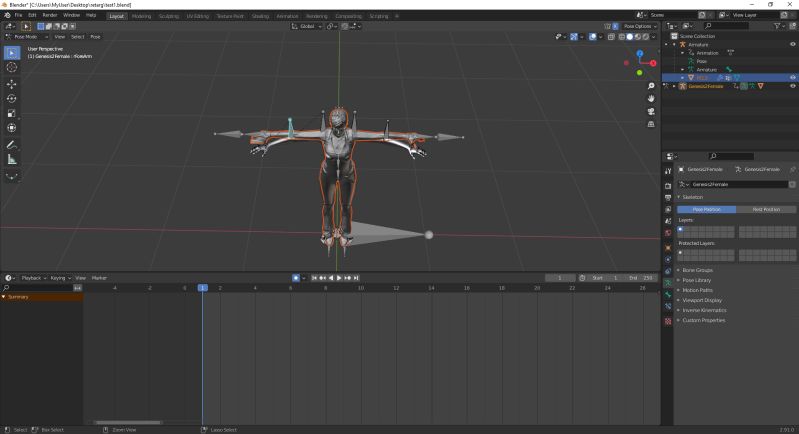Toggle visibility eye of Genesis2Female in outliner
This screenshot has height=434, width=799.
(x=793, y=87)
